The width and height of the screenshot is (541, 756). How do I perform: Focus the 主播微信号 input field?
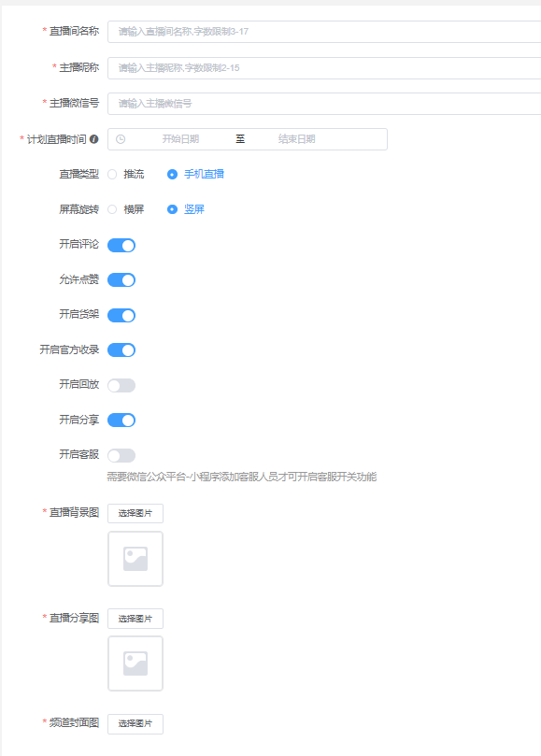(324, 103)
